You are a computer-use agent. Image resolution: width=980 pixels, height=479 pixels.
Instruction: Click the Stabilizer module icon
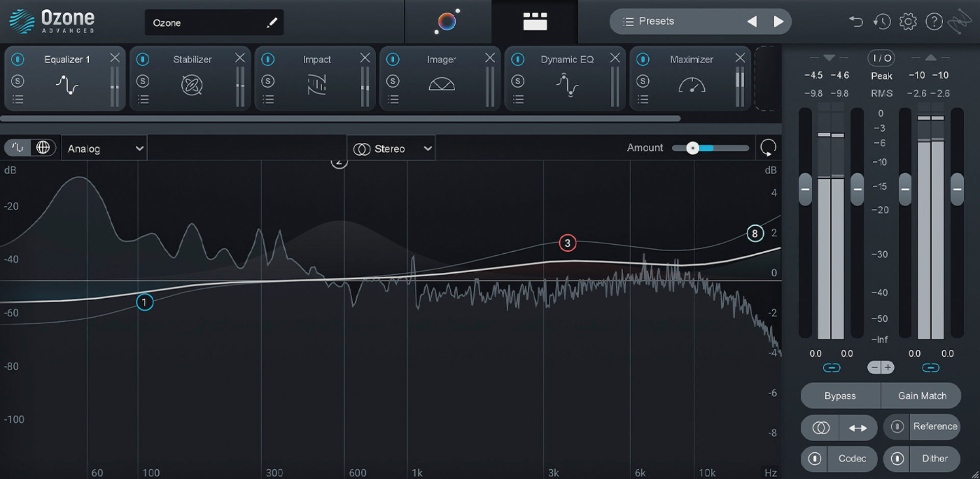191,84
